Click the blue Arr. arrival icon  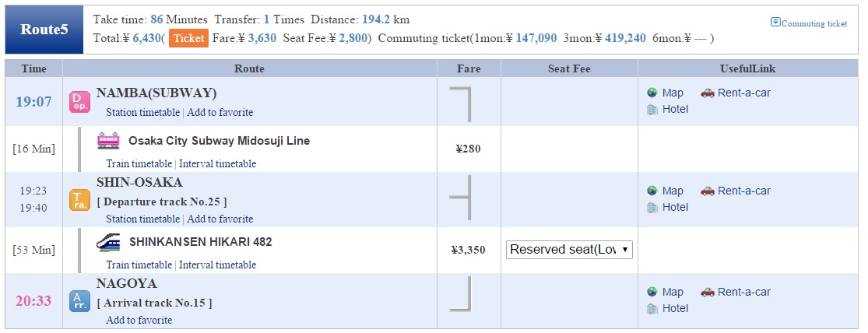79,301
